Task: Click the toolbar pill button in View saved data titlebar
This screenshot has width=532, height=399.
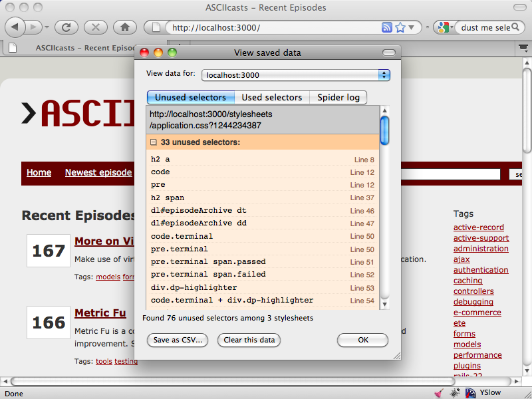Action: 389,53
